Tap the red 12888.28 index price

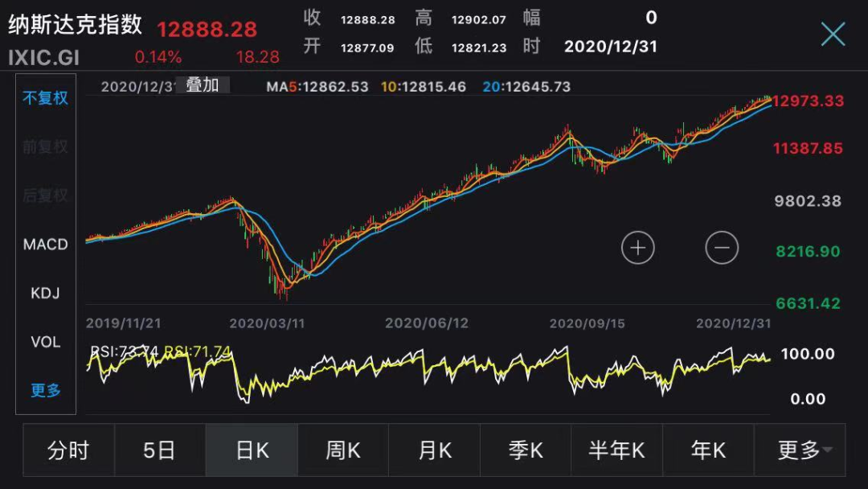pos(207,29)
